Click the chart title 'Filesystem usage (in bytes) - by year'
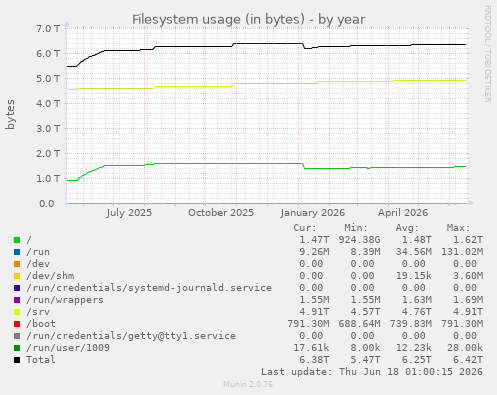 pos(248,19)
